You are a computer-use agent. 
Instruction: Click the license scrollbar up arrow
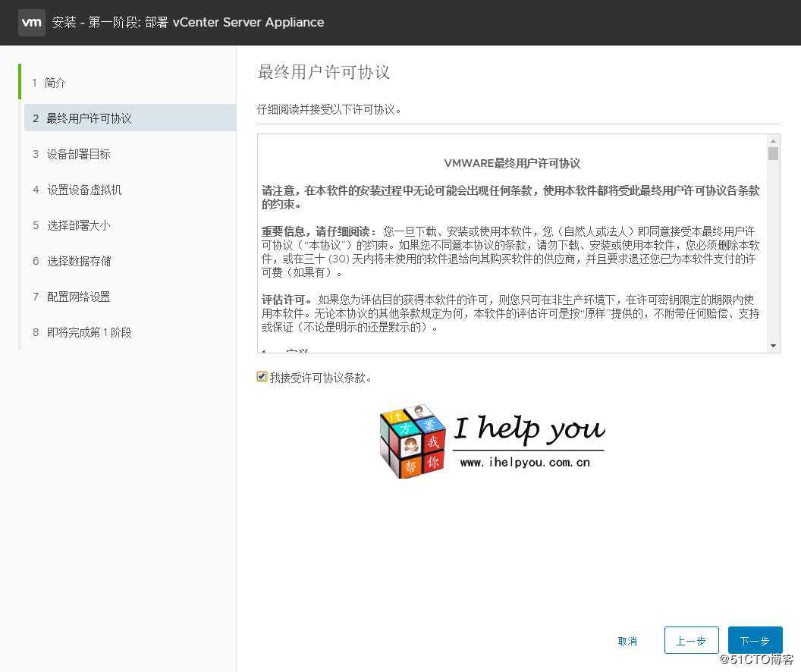tap(774, 140)
